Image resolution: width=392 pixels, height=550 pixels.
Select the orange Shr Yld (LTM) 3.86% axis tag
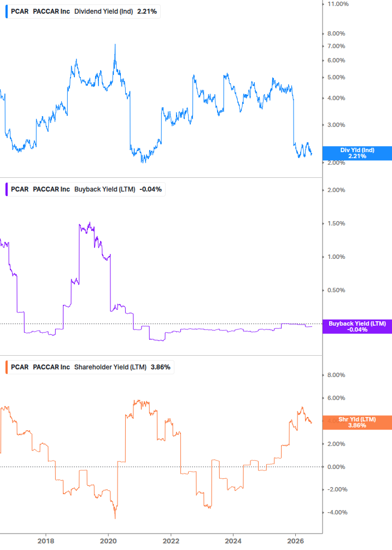pyautogui.click(x=357, y=422)
